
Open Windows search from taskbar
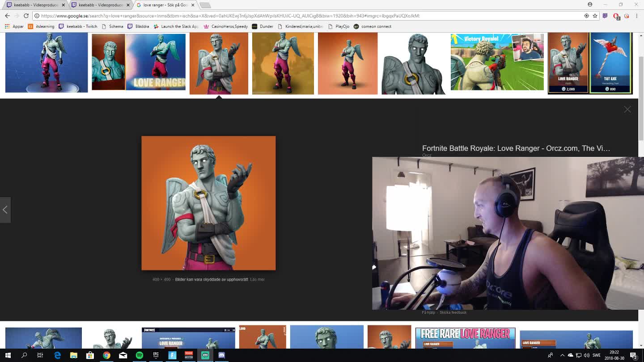[24, 355]
